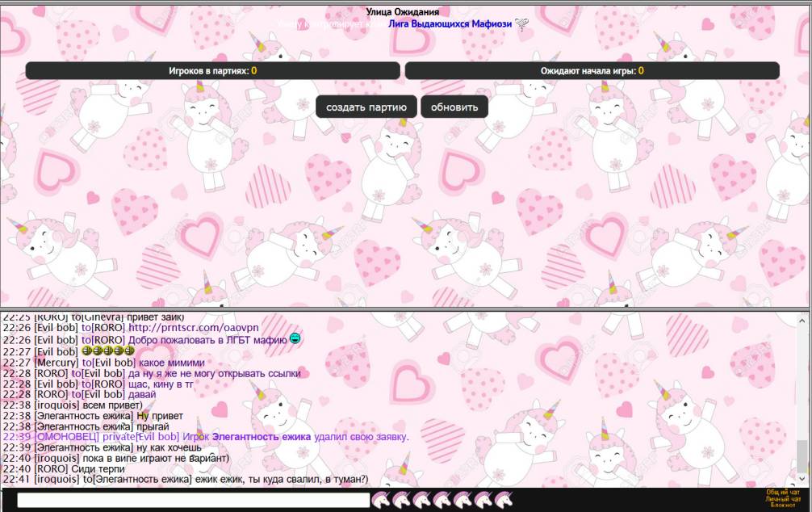Focus the chat message input field
812x512 pixels.
point(194,500)
